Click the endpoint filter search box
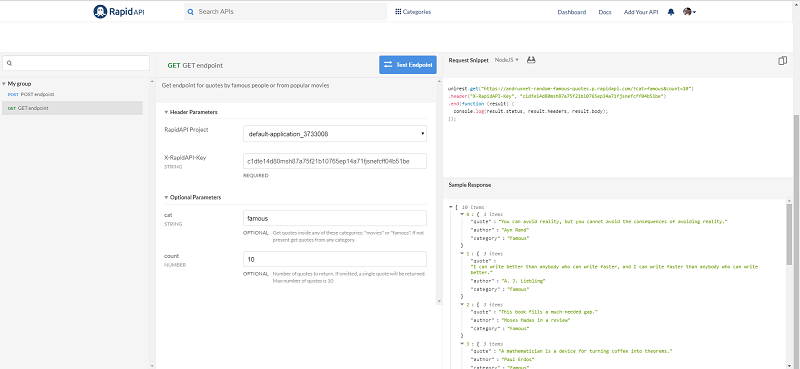 [76, 63]
